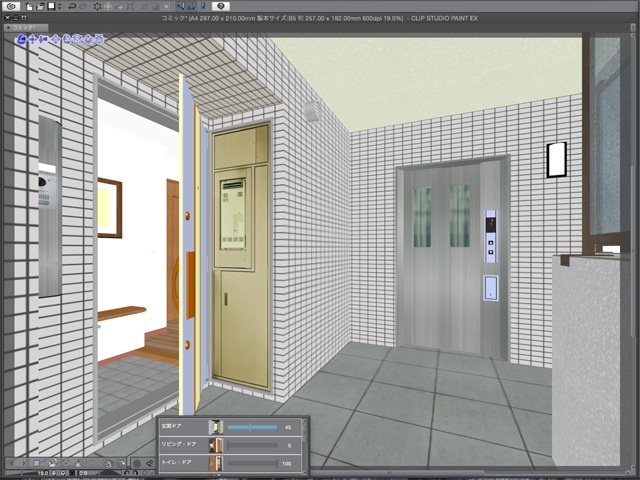The width and height of the screenshot is (640, 480).
Task: Select the fifth 3D object rotate manipulator
Action: pyautogui.click(x=67, y=39)
